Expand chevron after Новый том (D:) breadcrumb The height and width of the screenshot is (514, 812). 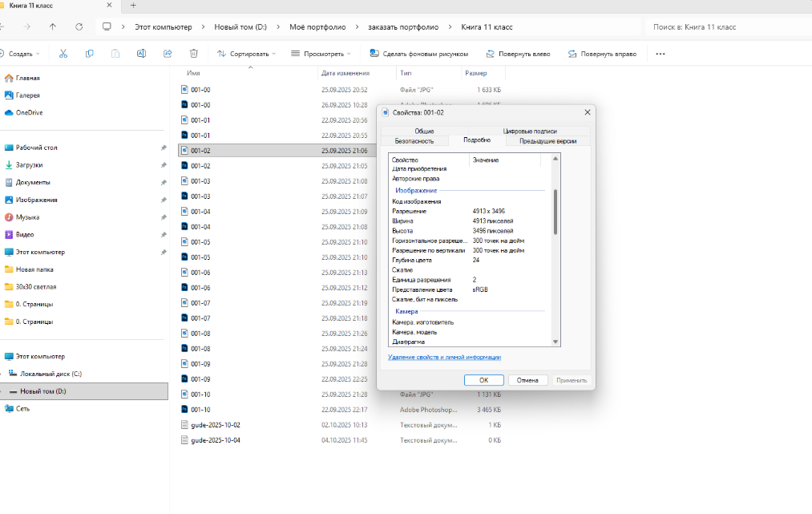[278, 27]
